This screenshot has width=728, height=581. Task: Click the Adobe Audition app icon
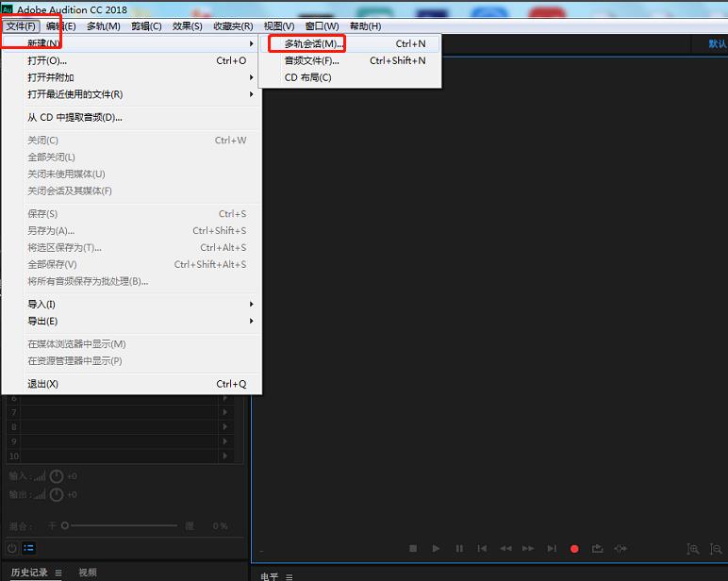[x=7, y=8]
